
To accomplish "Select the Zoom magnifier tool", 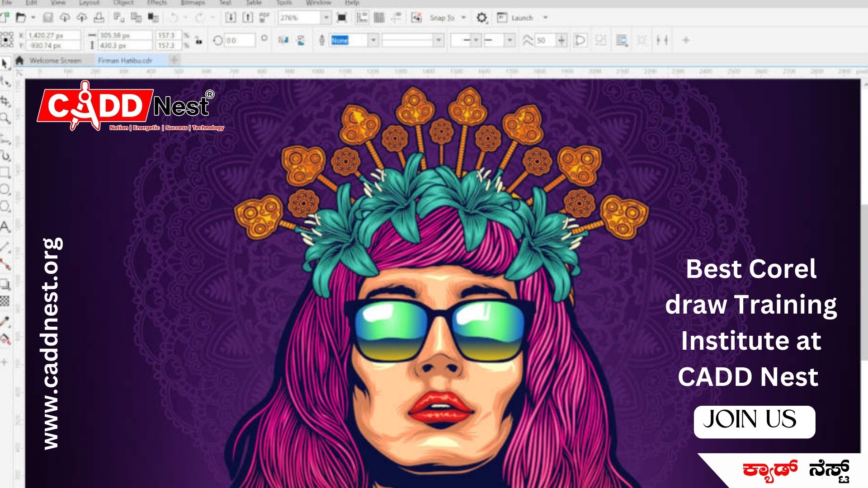I will [x=5, y=118].
